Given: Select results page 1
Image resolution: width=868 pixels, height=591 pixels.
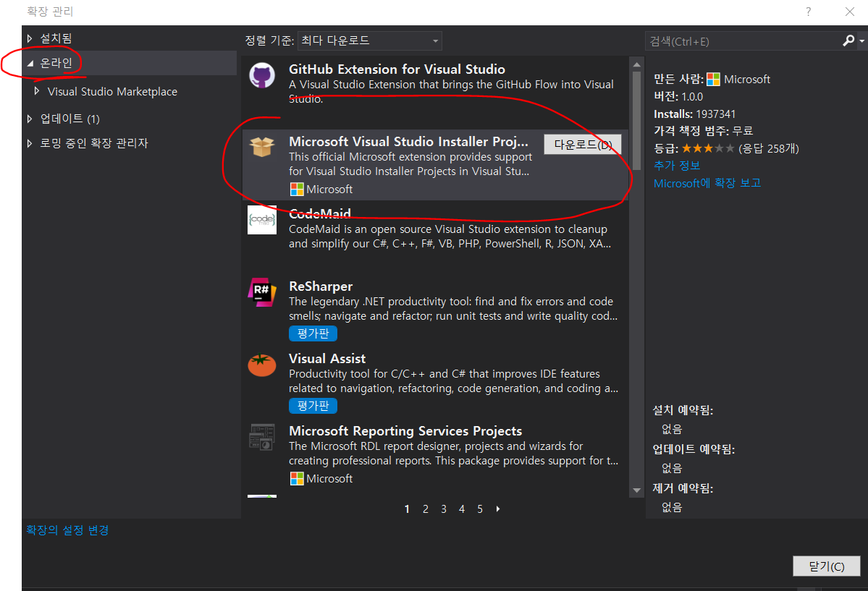Looking at the screenshot, I should pos(407,509).
